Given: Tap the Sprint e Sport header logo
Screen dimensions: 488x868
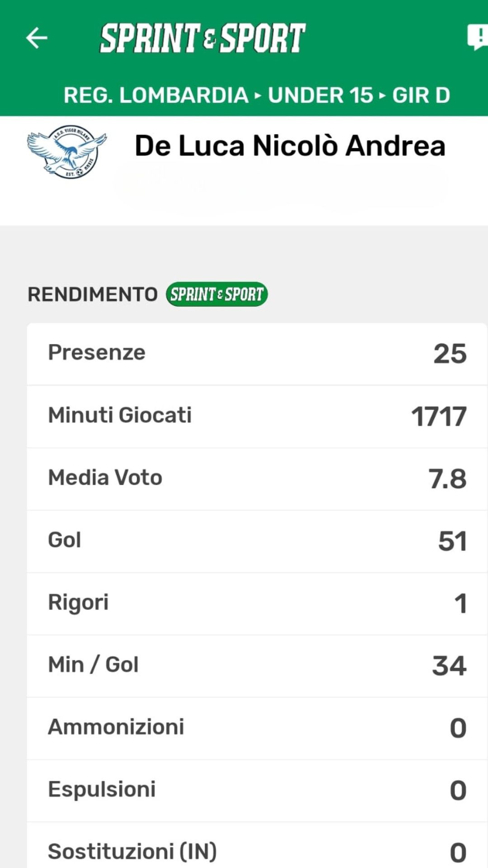Looking at the screenshot, I should point(202,38).
